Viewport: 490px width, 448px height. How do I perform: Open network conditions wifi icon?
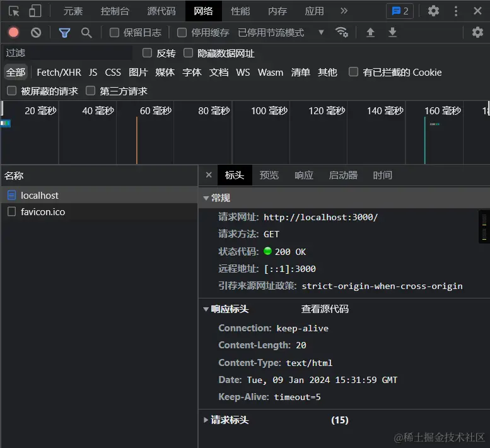pyautogui.click(x=341, y=33)
